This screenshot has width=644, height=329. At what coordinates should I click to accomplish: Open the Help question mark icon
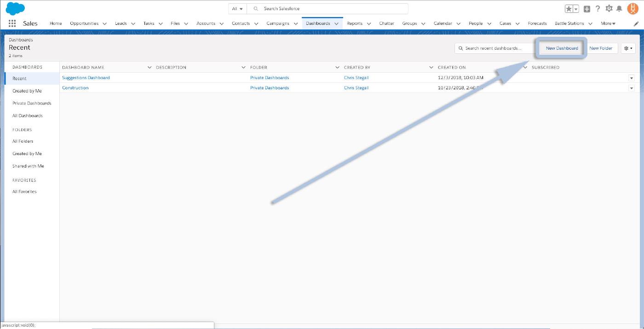tap(598, 9)
